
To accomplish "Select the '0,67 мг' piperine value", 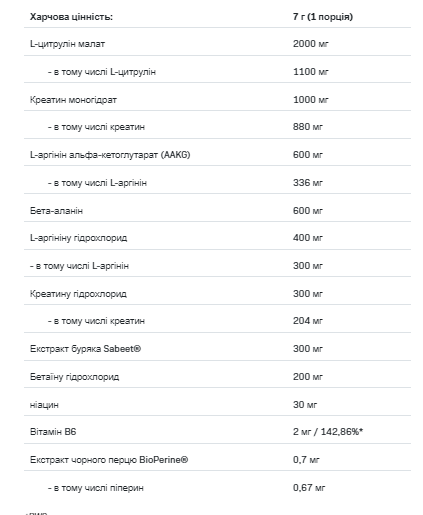I will tap(309, 488).
